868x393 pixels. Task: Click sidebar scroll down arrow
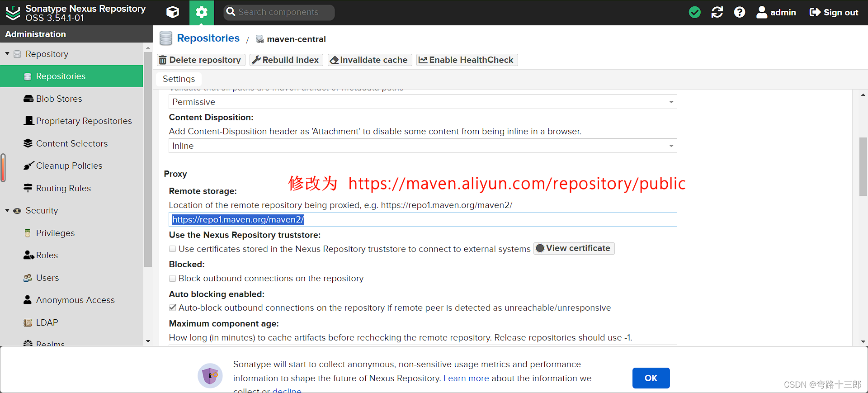[148, 341]
